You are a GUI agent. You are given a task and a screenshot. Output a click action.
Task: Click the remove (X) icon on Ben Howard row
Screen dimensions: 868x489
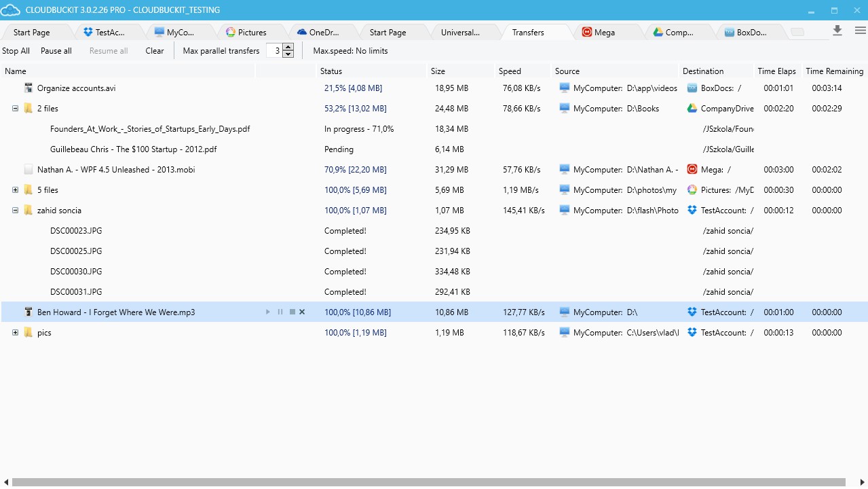coord(302,312)
